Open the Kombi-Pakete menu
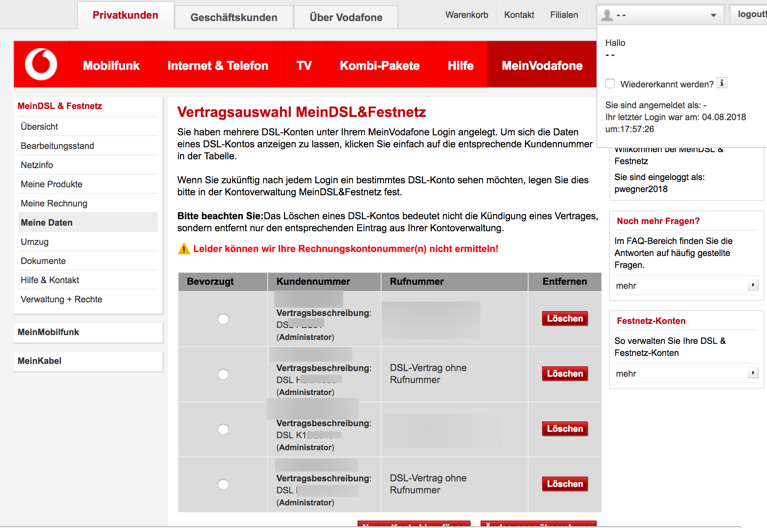The image size is (767, 528). (x=380, y=65)
